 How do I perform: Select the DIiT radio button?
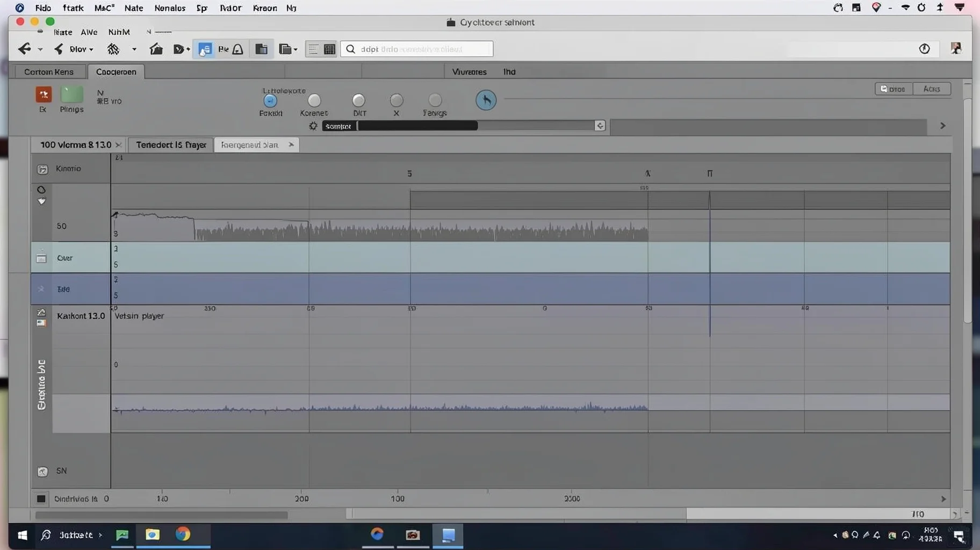tap(358, 100)
